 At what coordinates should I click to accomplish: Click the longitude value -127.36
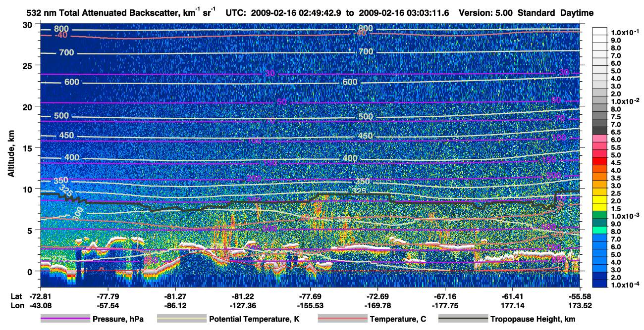coord(243,306)
